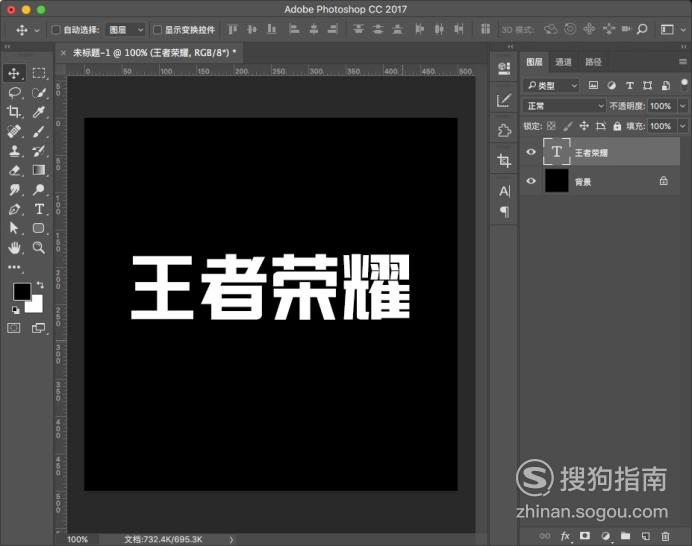
Task: Choose the Path Selection tool
Action: coord(14,228)
